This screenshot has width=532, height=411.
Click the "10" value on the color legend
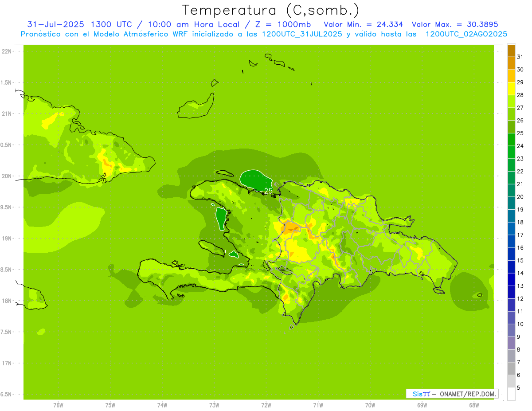(520, 324)
